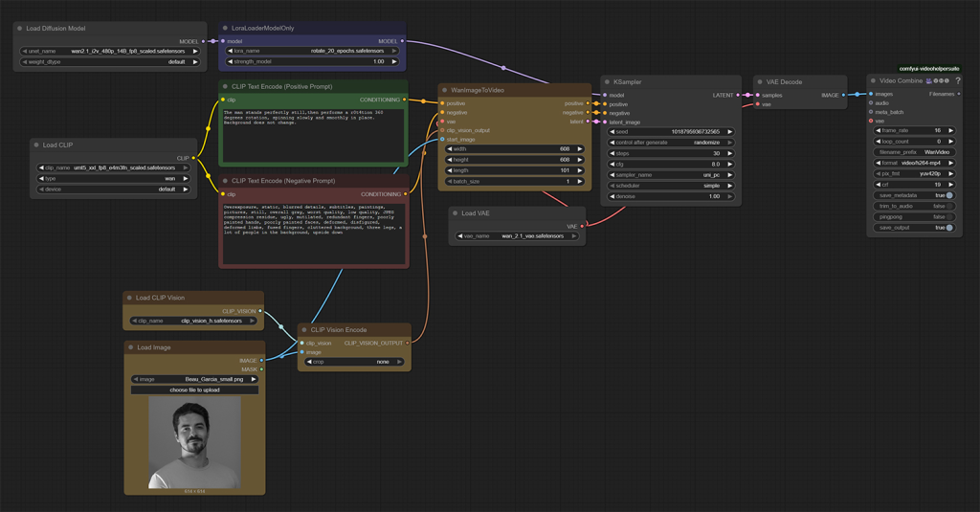Increase the steps value with the right arrow

point(728,153)
